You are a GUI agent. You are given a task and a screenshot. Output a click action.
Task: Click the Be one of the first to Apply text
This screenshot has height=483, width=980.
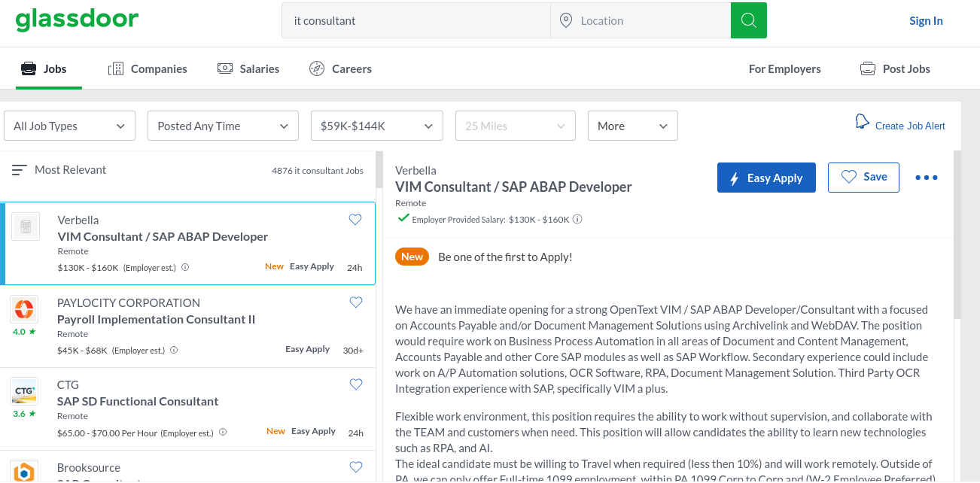tap(505, 257)
